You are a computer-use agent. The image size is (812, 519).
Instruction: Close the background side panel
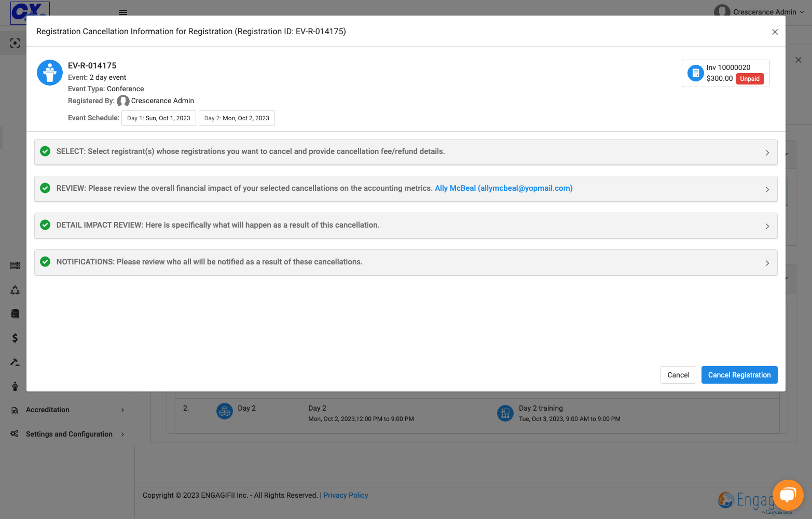pos(798,60)
